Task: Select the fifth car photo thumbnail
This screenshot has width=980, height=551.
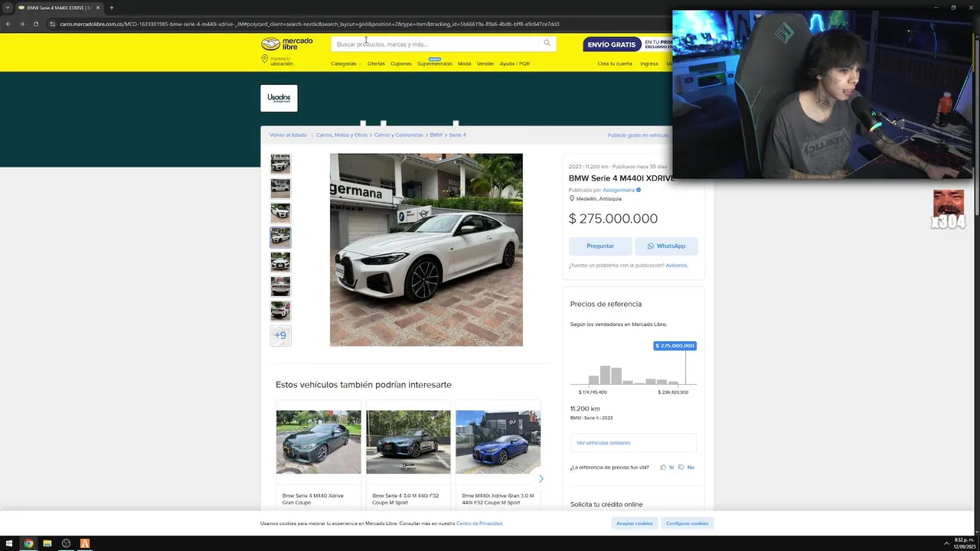Action: point(280,262)
